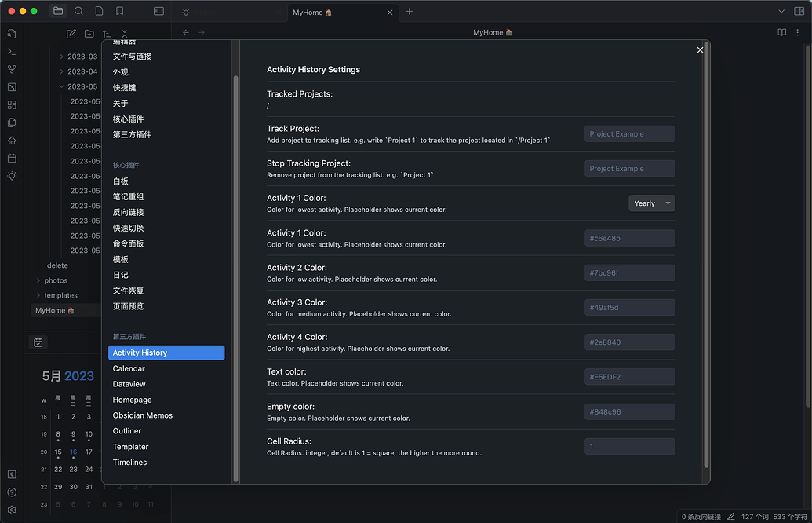Open the search panel via magnifier icon
This screenshot has height=523, width=812.
tap(78, 11)
